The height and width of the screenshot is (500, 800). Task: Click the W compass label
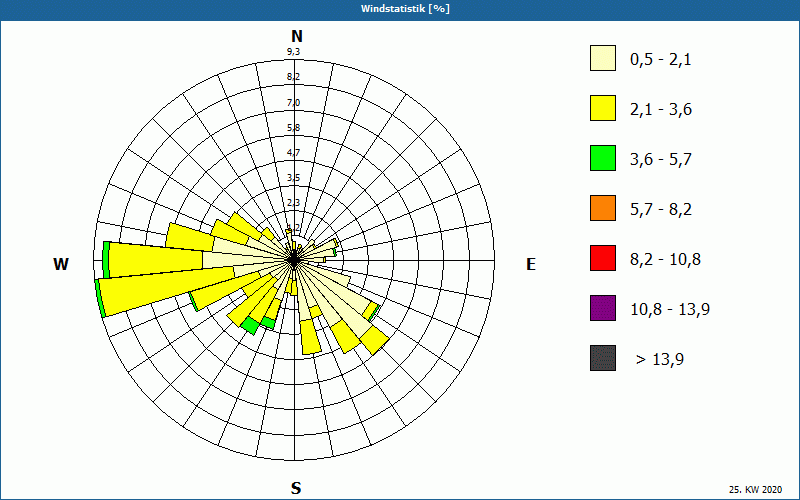[61, 264]
